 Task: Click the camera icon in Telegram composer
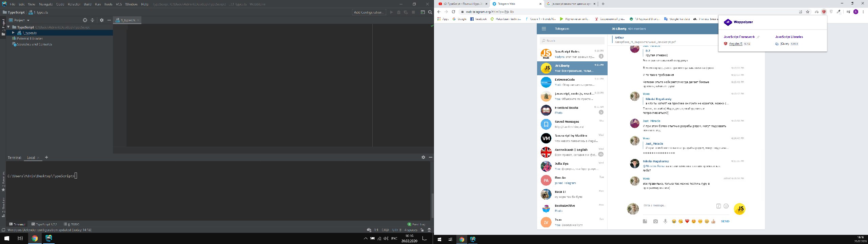click(655, 221)
